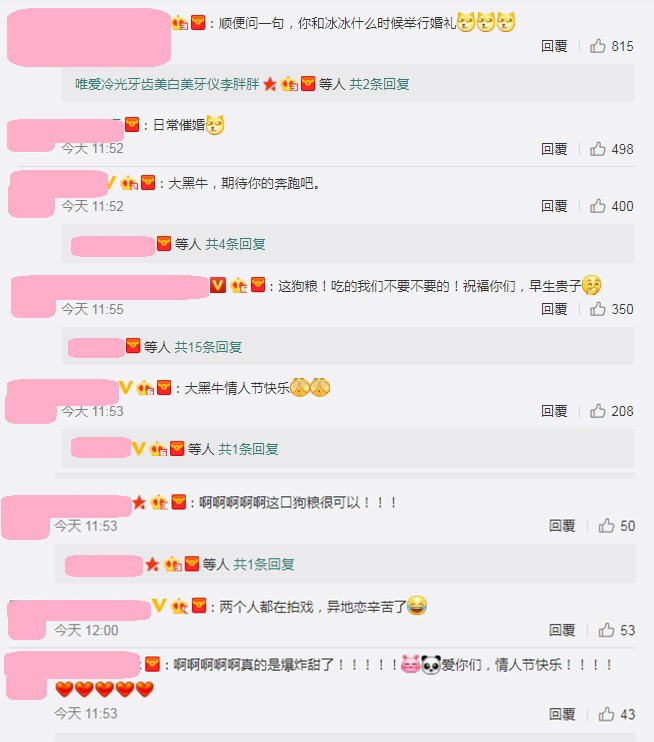Reply to the 早生贵子 comment
Screen dimensions: 654x742
point(554,309)
